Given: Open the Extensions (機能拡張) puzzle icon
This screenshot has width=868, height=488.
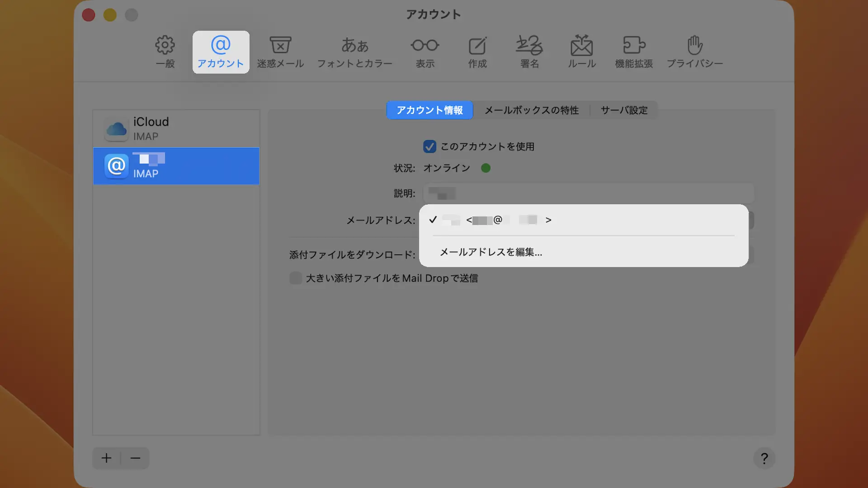Looking at the screenshot, I should point(634,52).
